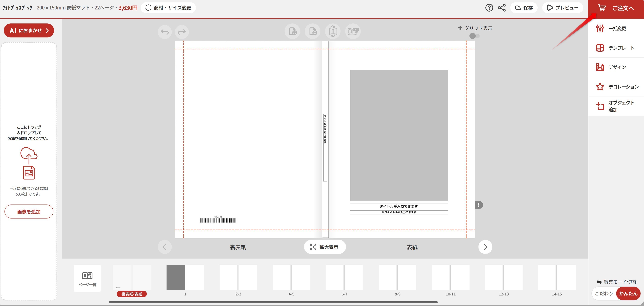Image resolution: width=644 pixels, height=306 pixels.
Task: Click the 裏表紙 label
Action: 238,247
